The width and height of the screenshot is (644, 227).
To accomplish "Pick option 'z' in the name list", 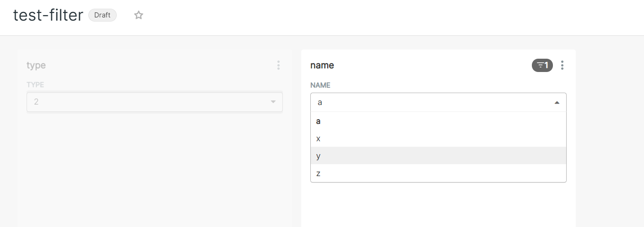I will pyautogui.click(x=438, y=173).
